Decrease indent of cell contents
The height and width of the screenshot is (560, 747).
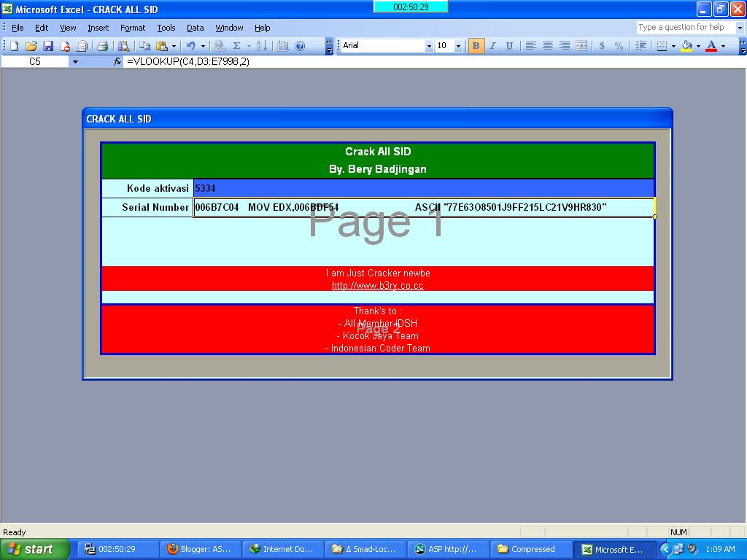tap(640, 46)
